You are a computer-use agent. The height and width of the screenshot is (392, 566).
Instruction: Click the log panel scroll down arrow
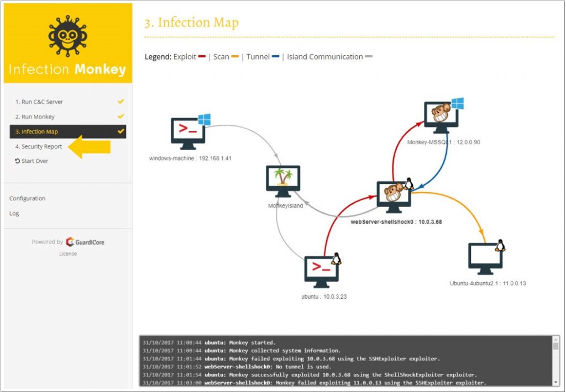tap(556, 383)
